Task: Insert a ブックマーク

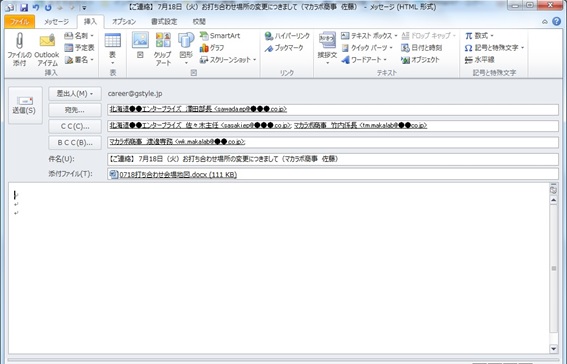Action: click(284, 48)
